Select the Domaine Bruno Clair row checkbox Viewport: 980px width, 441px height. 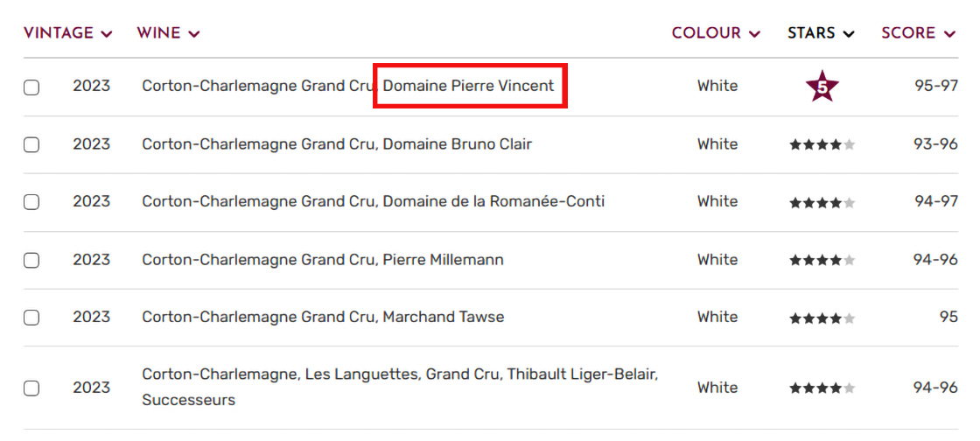click(x=31, y=144)
